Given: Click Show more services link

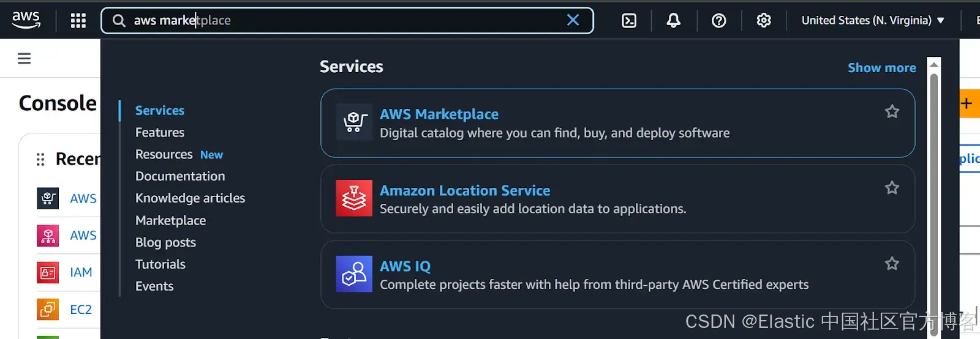Looking at the screenshot, I should [x=882, y=68].
